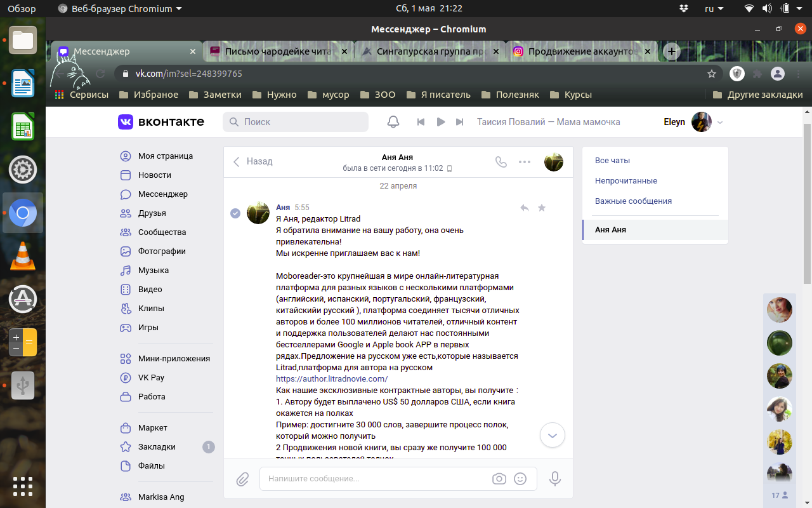Attach a file with the paperclip icon
The width and height of the screenshot is (812, 508).
tap(242, 479)
